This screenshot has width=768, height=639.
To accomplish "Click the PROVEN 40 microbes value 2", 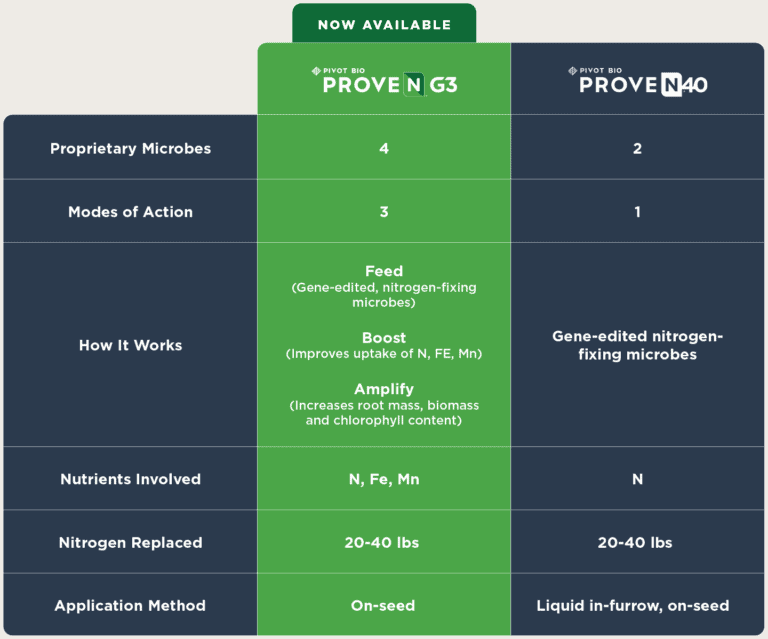I will click(x=637, y=148).
